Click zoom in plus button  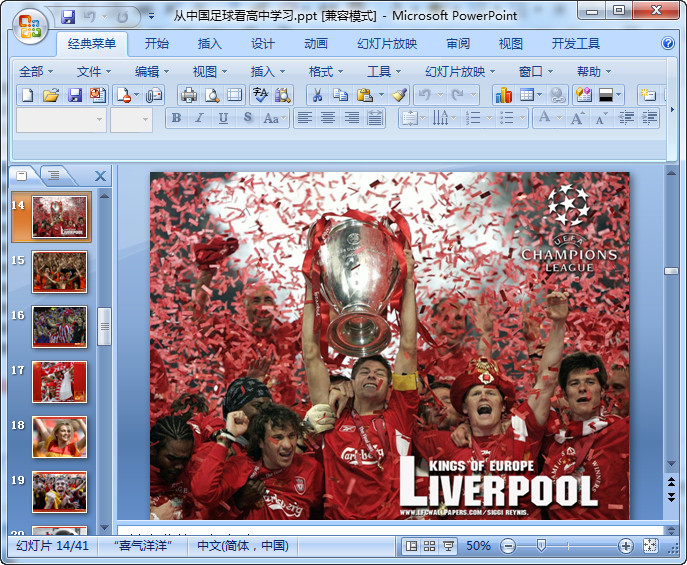tap(626, 546)
